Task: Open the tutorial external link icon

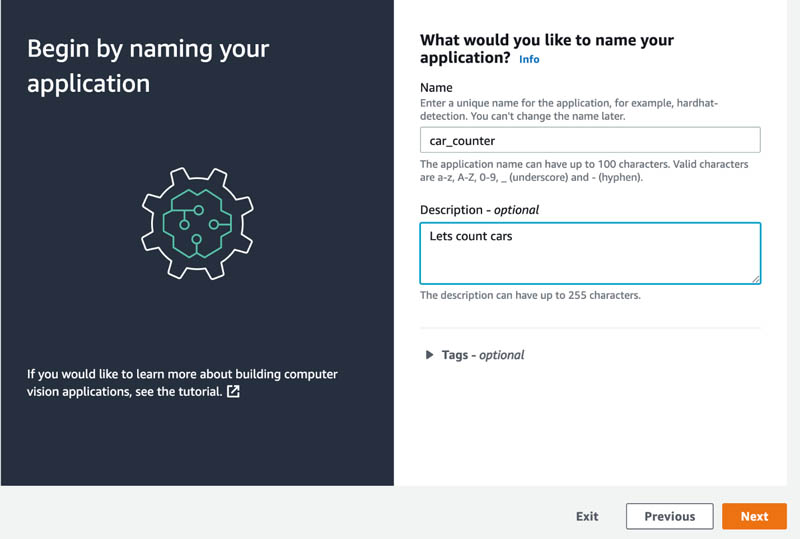Action: click(233, 391)
